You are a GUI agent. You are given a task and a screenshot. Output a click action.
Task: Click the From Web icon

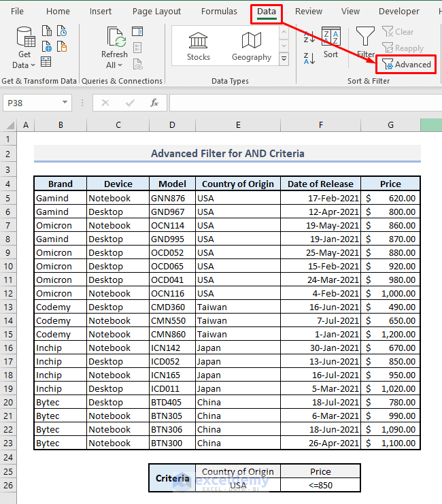point(47,47)
